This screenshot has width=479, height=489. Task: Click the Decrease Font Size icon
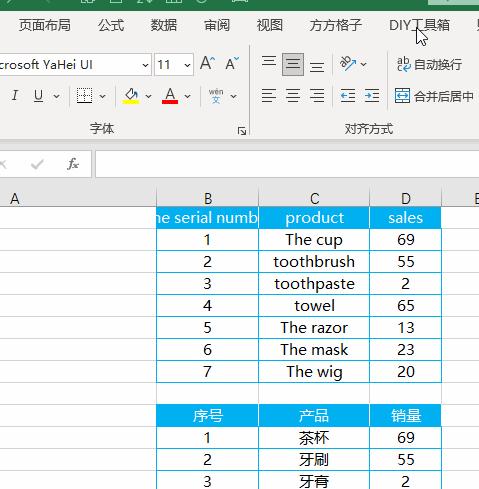tap(232, 63)
